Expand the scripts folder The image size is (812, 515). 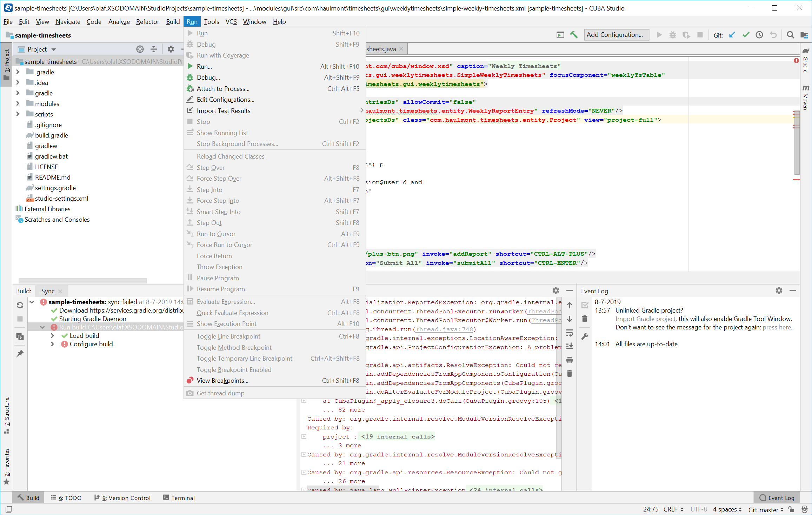coord(18,114)
